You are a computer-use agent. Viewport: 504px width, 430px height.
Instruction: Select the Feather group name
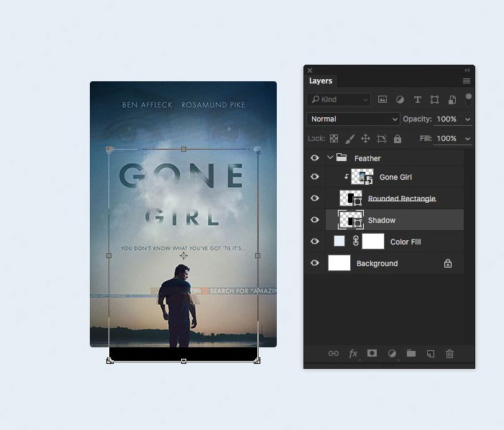pos(367,158)
